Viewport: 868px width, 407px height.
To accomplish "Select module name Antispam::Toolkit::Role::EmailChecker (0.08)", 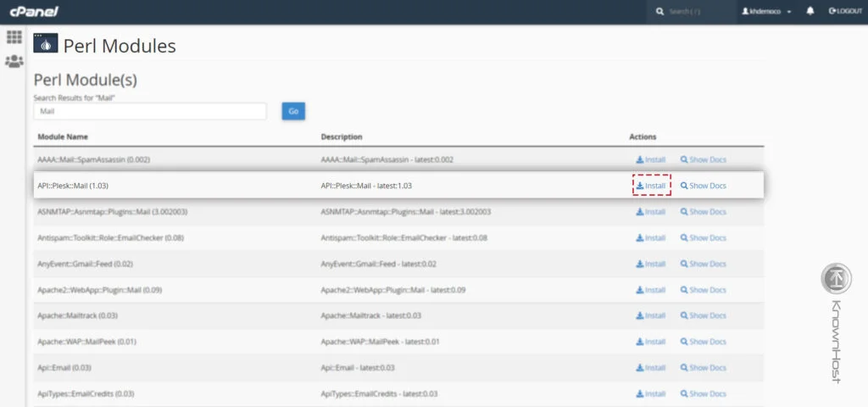I will pos(111,237).
